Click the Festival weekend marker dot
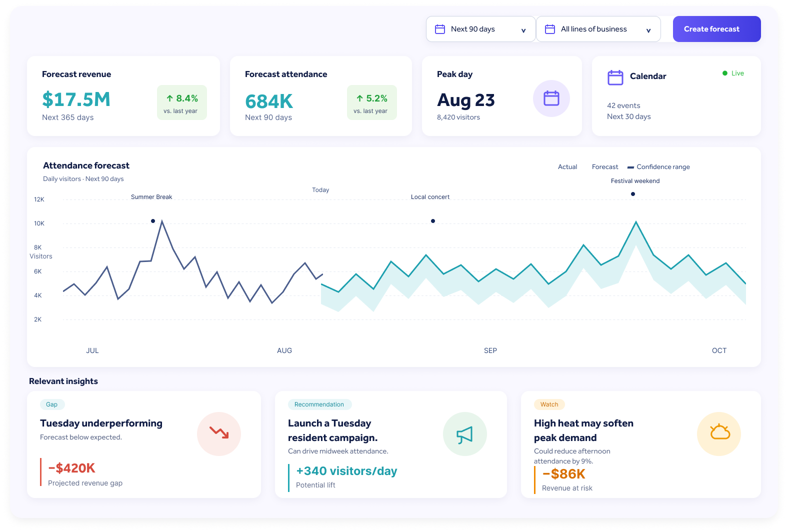Screen dimensions: 788x532 [x=633, y=194]
